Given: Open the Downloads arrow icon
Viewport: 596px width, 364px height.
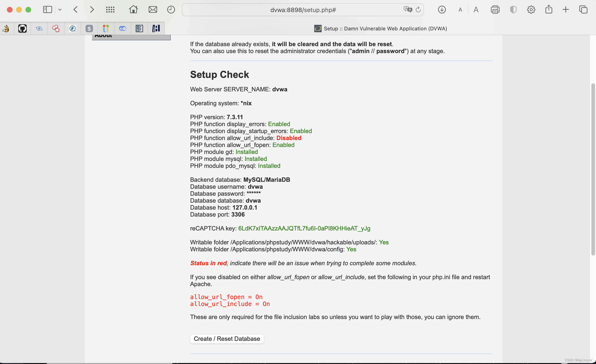Looking at the screenshot, I should pyautogui.click(x=442, y=10).
